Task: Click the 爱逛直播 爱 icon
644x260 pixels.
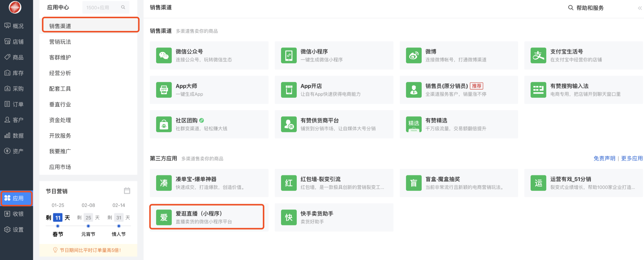Action: point(164,218)
